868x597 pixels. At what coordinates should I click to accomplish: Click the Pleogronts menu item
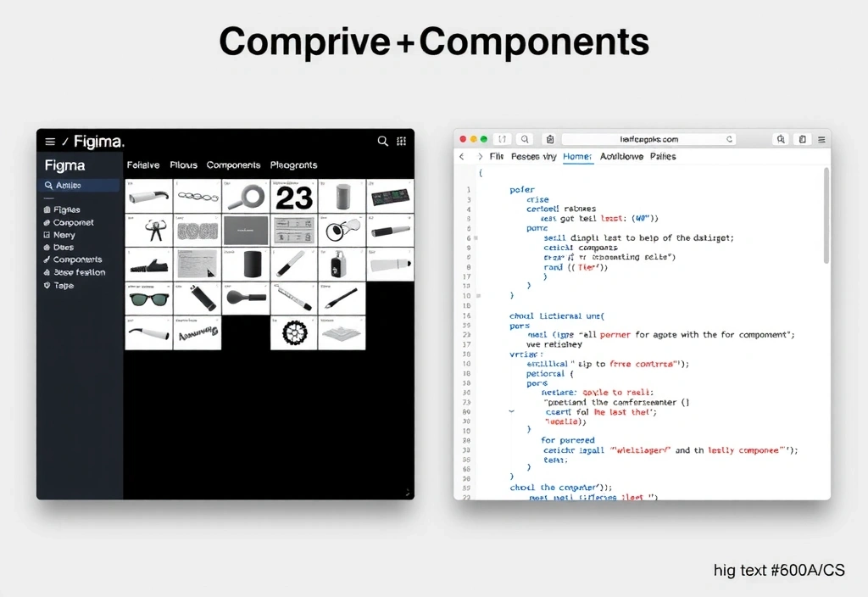(x=293, y=165)
